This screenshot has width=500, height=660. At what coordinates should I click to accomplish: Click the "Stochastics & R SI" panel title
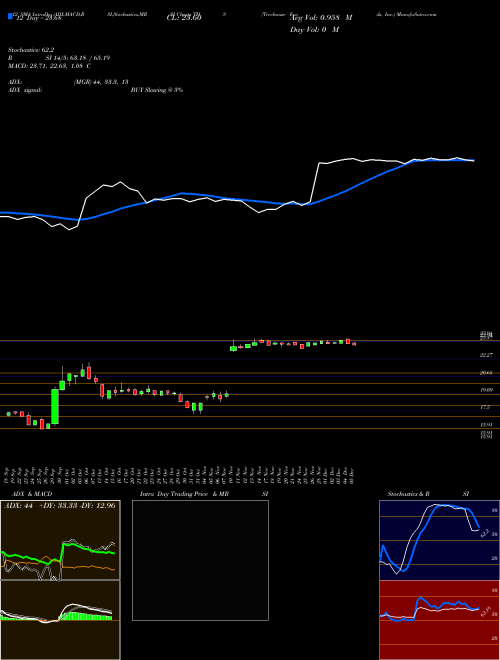point(428,494)
